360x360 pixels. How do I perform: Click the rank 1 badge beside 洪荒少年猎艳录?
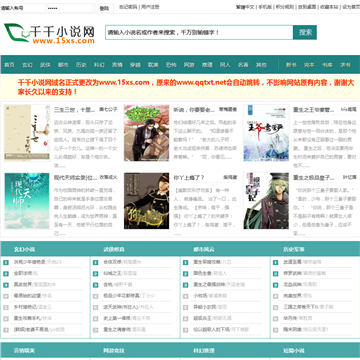tap(6, 262)
